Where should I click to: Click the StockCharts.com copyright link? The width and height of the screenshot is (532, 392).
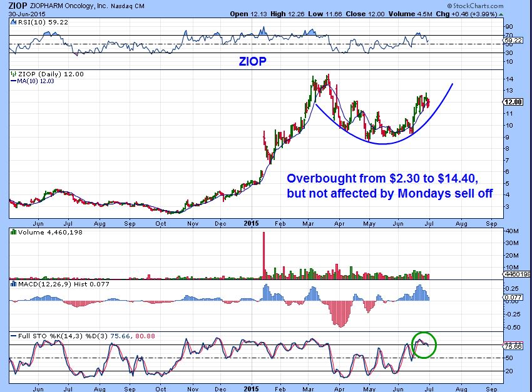point(475,6)
